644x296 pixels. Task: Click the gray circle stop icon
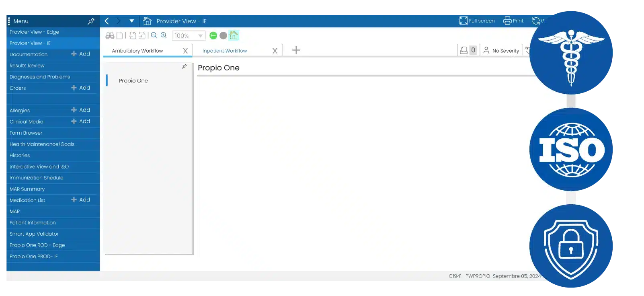(224, 35)
